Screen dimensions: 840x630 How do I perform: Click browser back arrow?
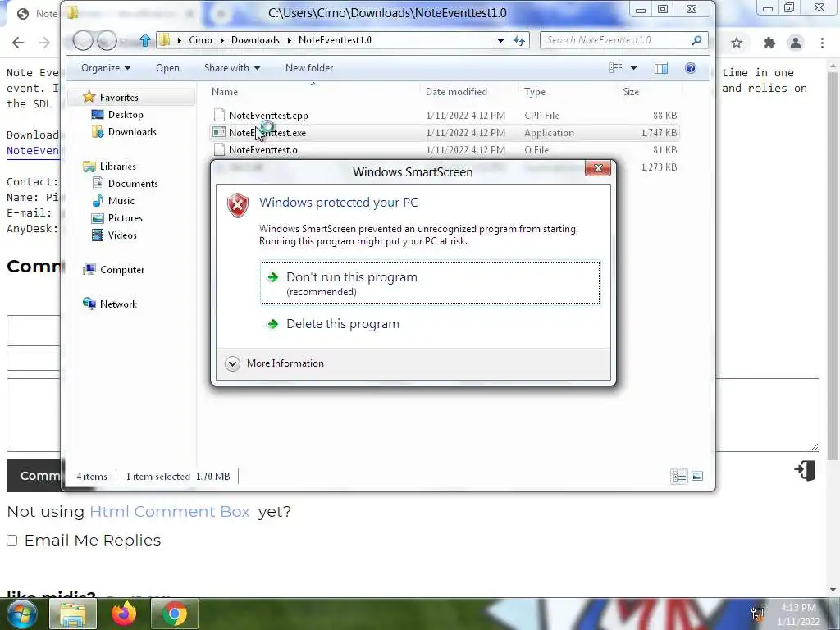click(18, 43)
